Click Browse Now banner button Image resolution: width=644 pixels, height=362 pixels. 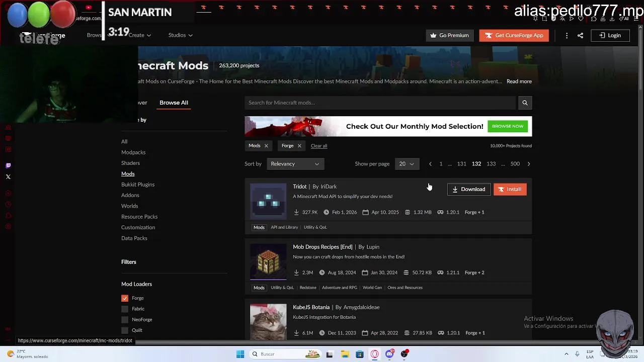[x=508, y=126]
